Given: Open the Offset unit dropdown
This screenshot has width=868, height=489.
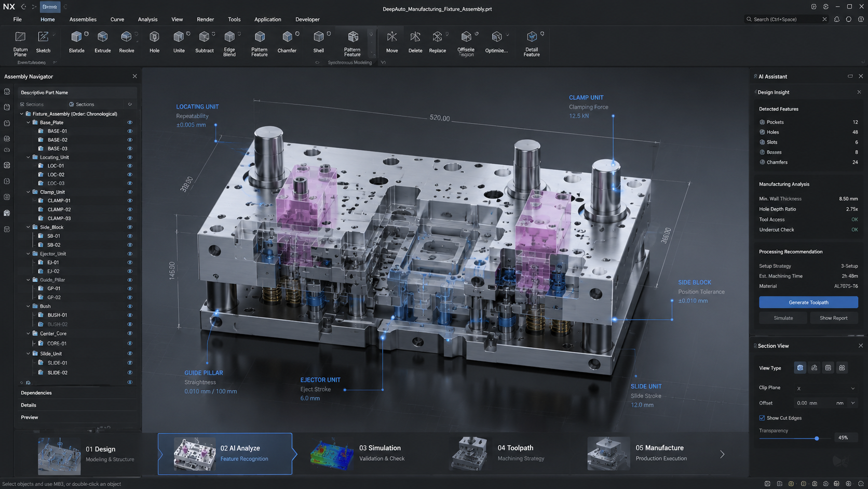Looking at the screenshot, I should tap(846, 403).
